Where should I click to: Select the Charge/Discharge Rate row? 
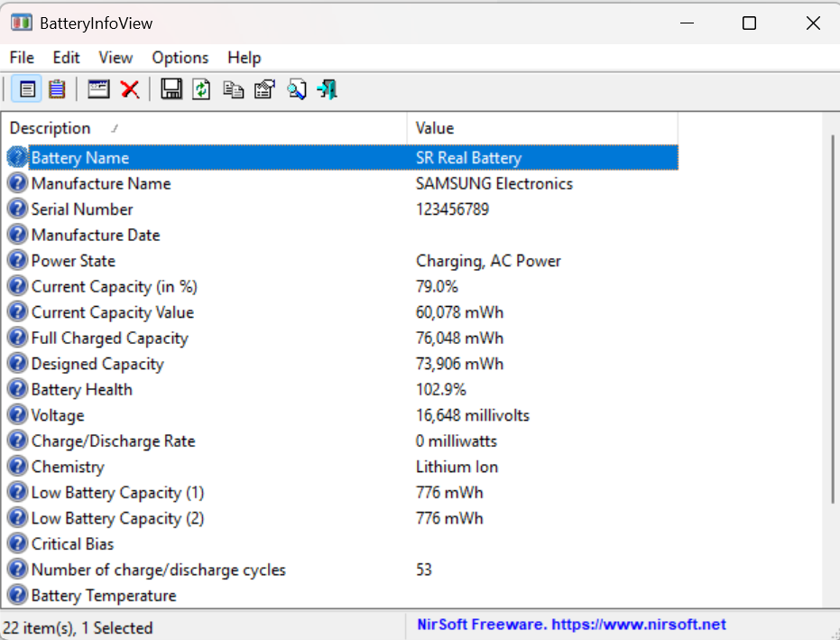343,441
